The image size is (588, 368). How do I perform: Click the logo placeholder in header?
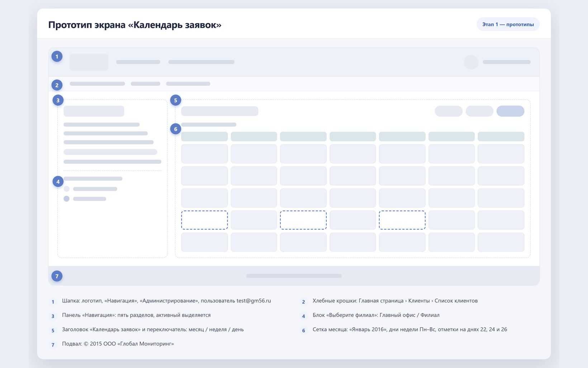[x=89, y=62]
